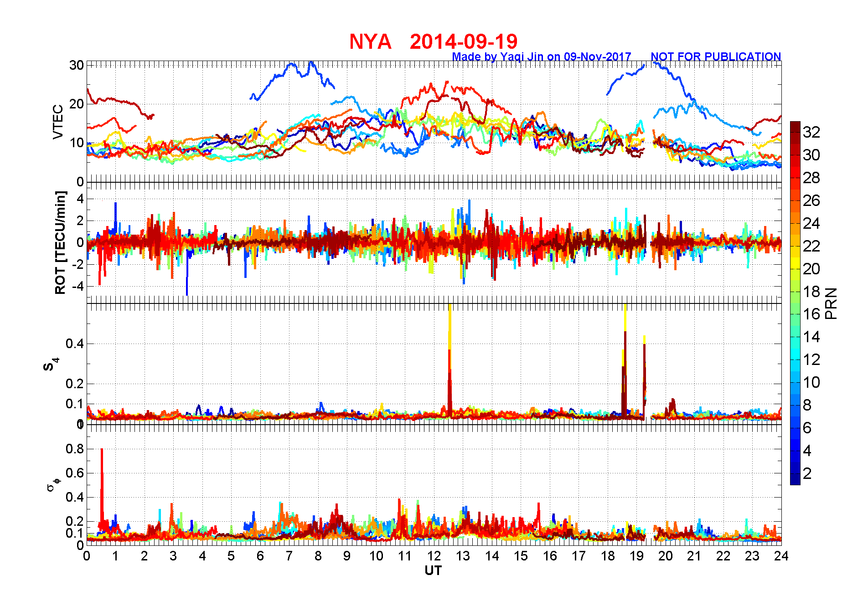868x606 pixels.
Task: Click the colorbar tick value 16
Action: point(811,314)
